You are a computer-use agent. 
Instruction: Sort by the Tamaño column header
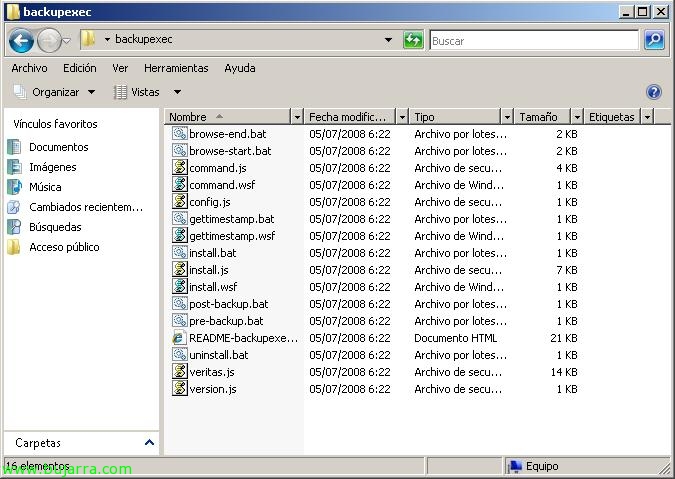coord(542,117)
